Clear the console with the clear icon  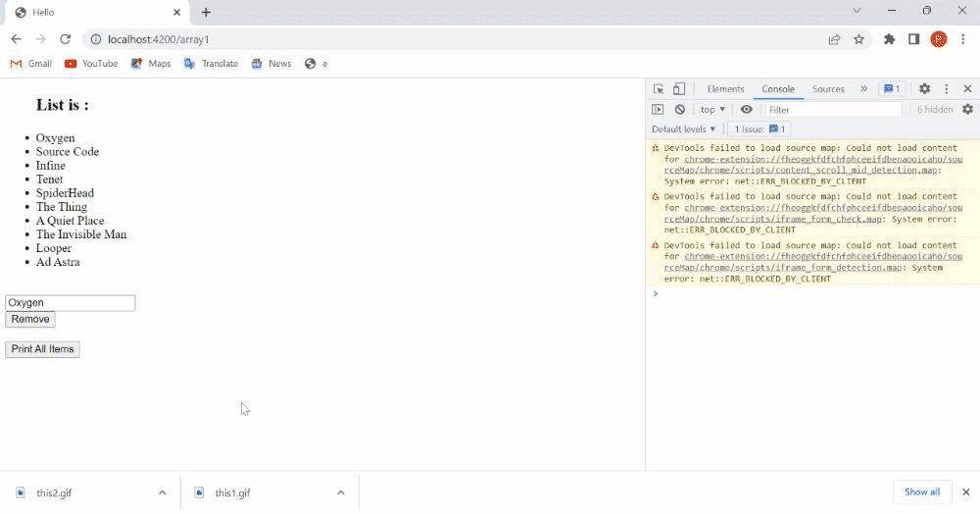click(680, 110)
